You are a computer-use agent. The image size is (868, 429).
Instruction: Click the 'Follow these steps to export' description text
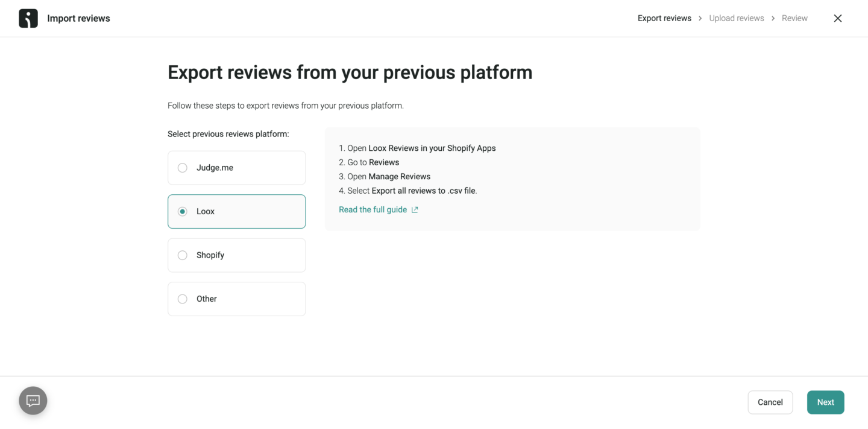pos(286,106)
